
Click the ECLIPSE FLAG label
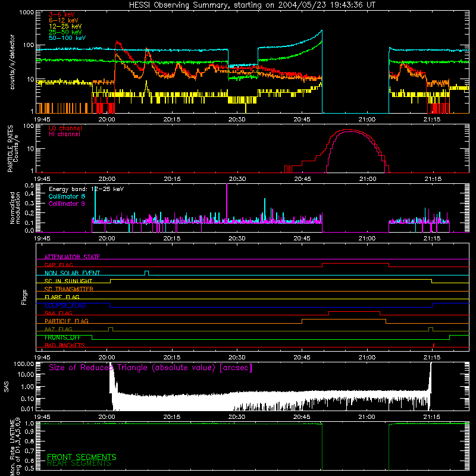coord(65,305)
